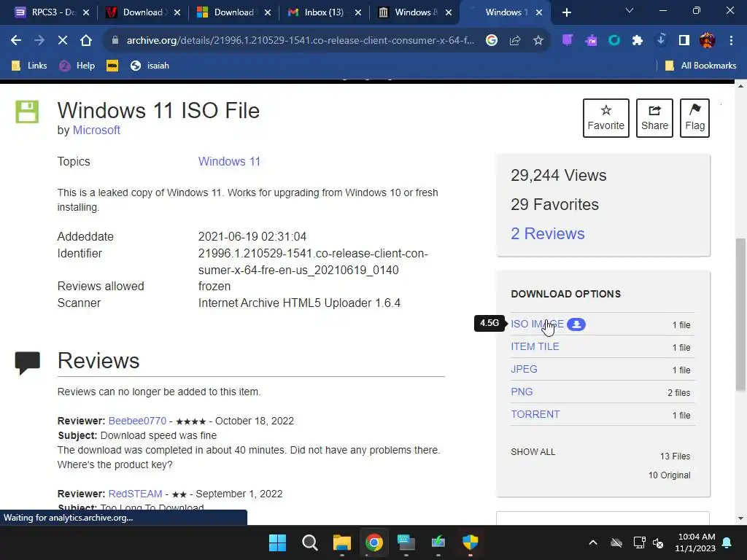
Task: Open the TORRENT download option
Action: [x=535, y=414]
